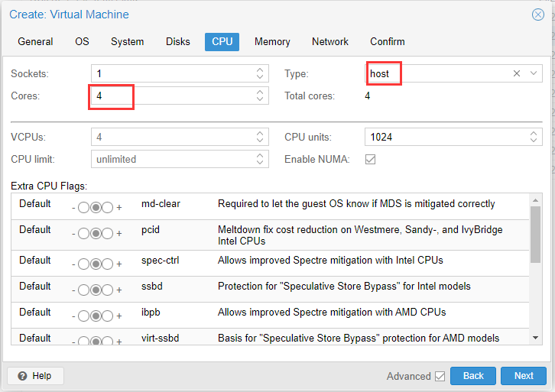The image size is (555, 392).
Task: Click the Sockets spinner arrows
Action: [x=260, y=73]
